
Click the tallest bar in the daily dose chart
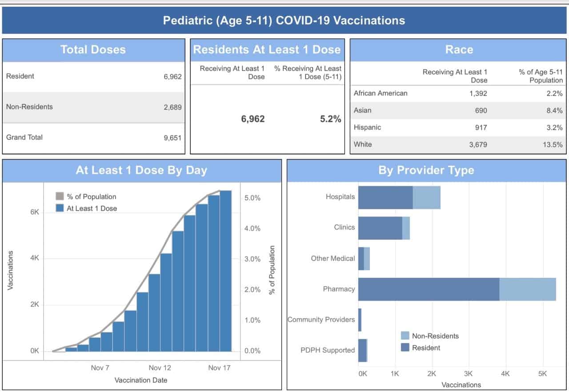tap(225, 271)
